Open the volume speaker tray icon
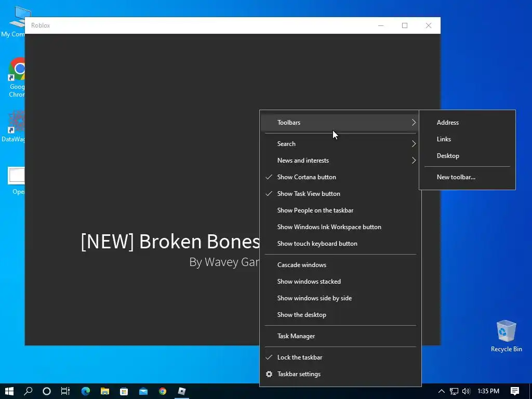This screenshot has width=532, height=399. pos(466,391)
